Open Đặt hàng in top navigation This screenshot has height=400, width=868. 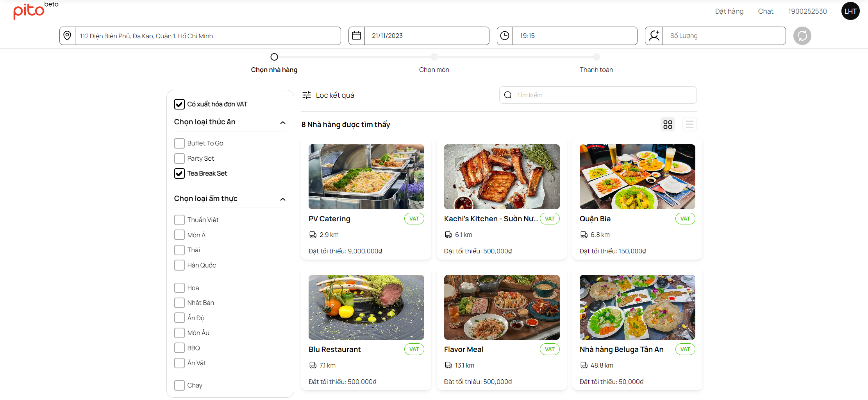pos(729,11)
